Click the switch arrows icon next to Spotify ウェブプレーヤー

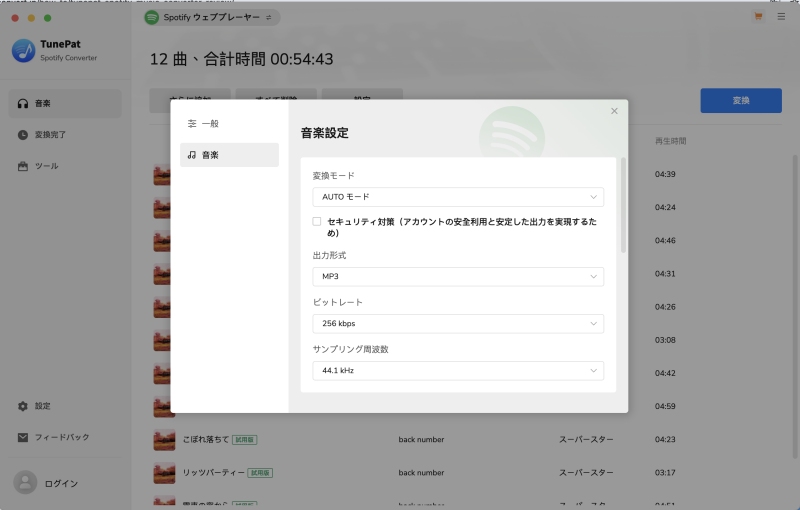[269, 17]
